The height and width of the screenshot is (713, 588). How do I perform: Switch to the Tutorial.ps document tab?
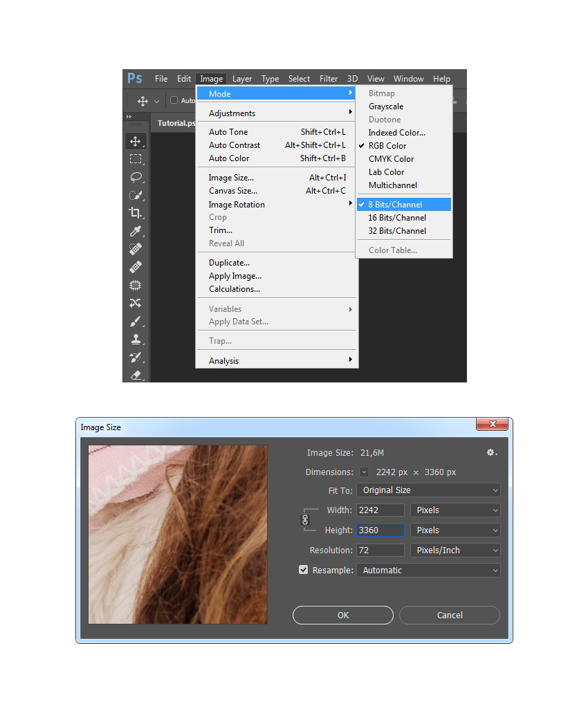(x=176, y=123)
